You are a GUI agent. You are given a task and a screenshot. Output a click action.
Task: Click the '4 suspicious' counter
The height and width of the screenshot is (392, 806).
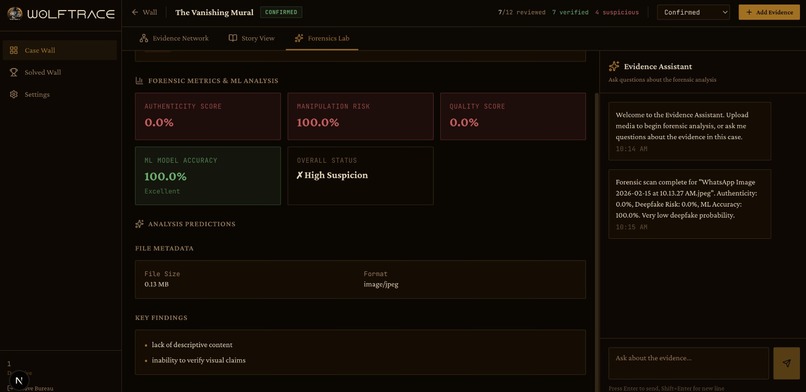click(617, 12)
